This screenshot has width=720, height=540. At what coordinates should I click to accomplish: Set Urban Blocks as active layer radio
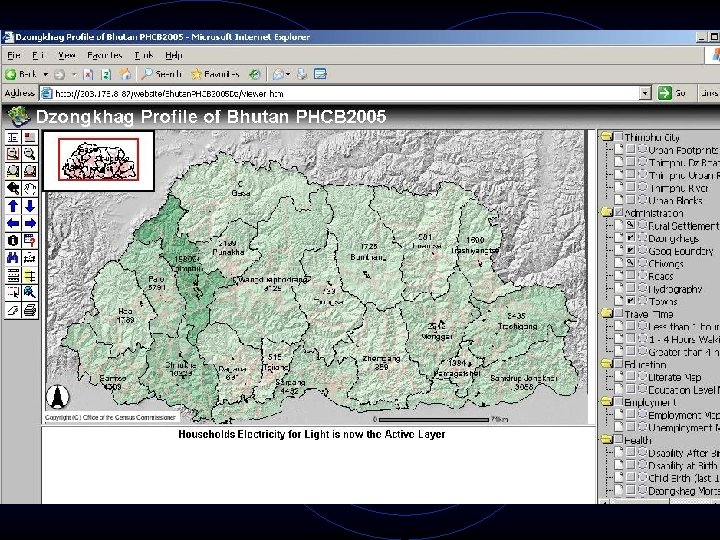(642, 200)
